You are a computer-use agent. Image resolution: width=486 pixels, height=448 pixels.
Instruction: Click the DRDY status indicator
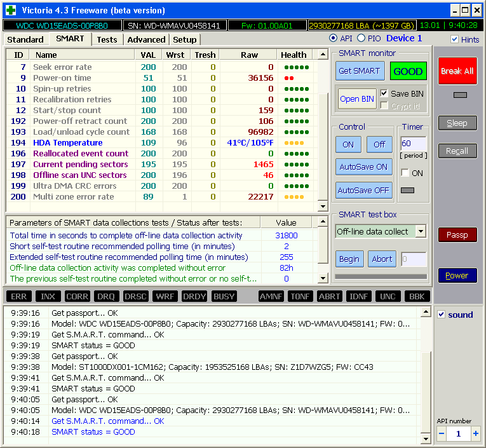coord(194,296)
